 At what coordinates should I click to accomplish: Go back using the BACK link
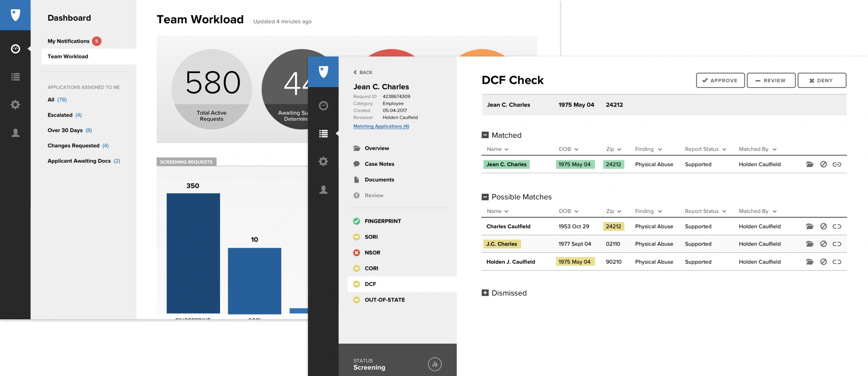click(x=363, y=72)
